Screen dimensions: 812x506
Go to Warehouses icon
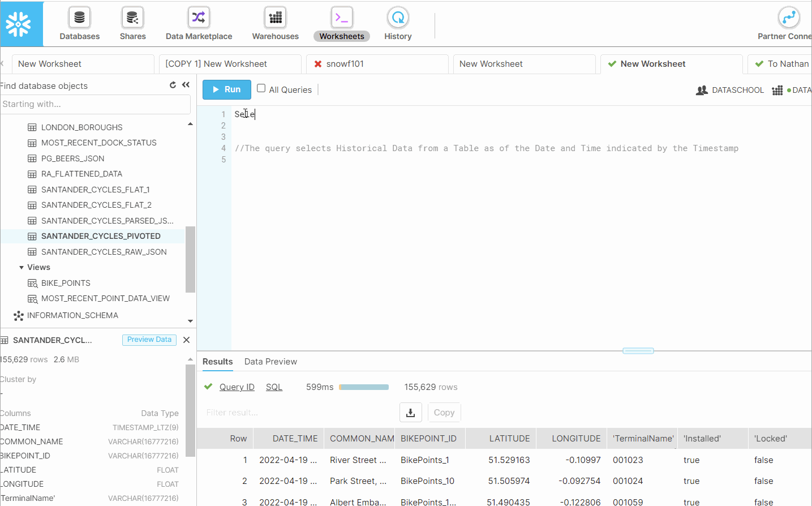coord(275,18)
